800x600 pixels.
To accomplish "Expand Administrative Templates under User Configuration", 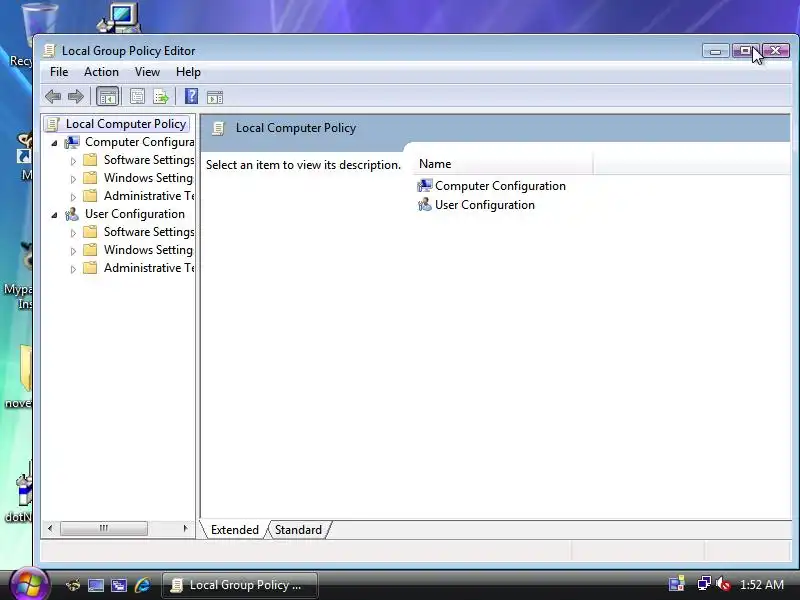I will (x=73, y=268).
